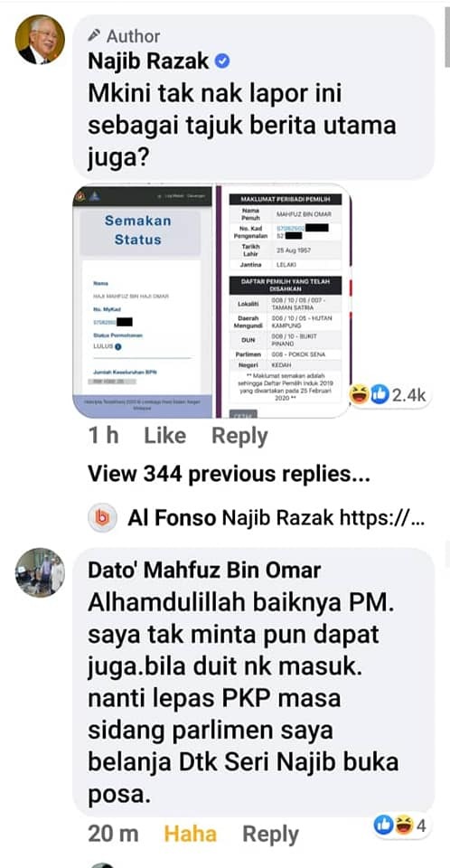Open reaction icons on Mahfuz's comment showing 4
This screenshot has height=868, width=450.
click(400, 826)
